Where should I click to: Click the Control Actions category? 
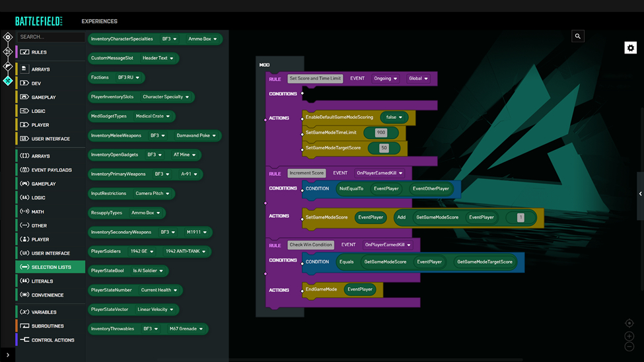(53, 340)
